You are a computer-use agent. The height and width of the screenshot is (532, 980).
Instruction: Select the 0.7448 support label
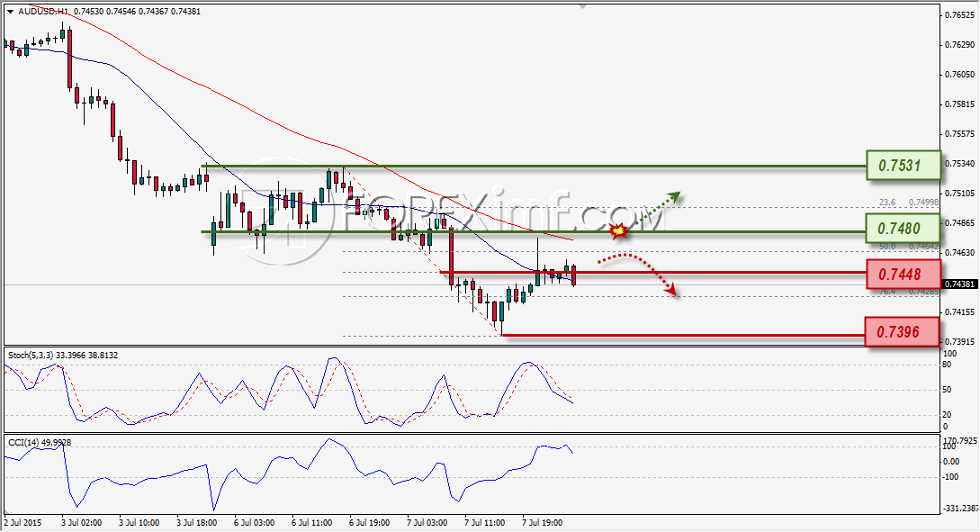coord(904,275)
